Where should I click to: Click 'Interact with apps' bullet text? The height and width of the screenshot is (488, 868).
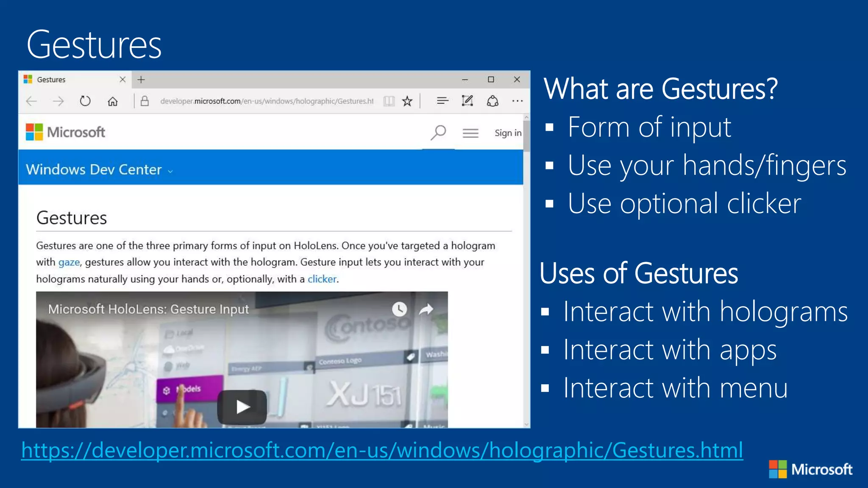coord(670,351)
